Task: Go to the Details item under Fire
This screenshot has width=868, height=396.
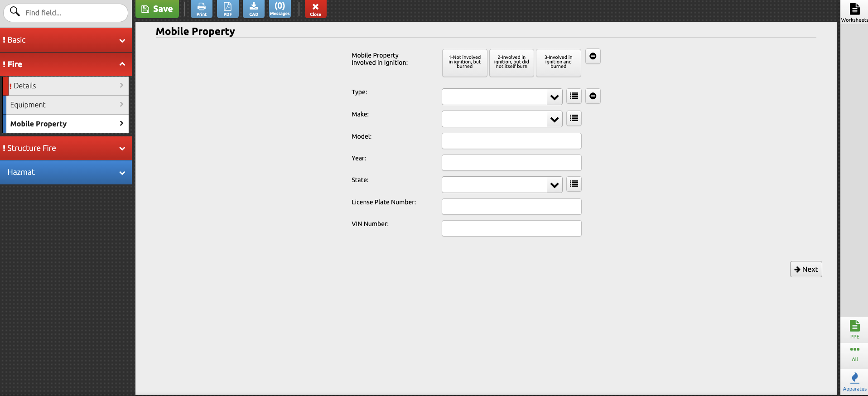Action: [67, 86]
